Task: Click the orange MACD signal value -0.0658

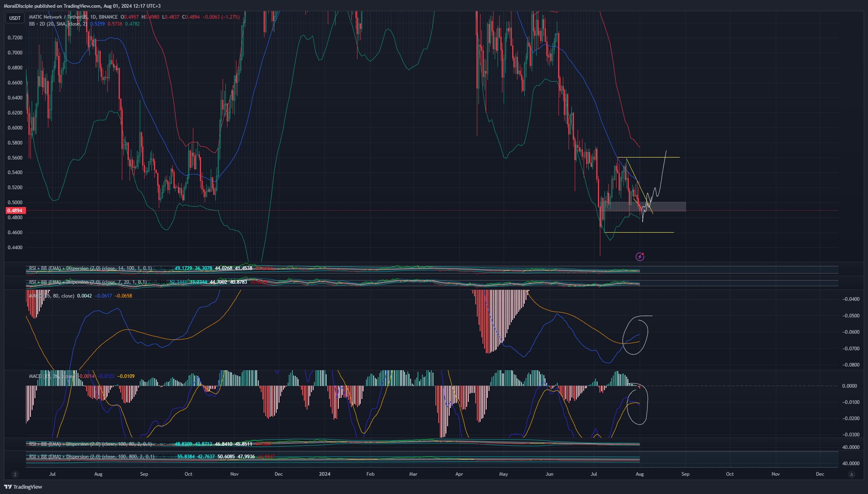Action: [x=123, y=296]
